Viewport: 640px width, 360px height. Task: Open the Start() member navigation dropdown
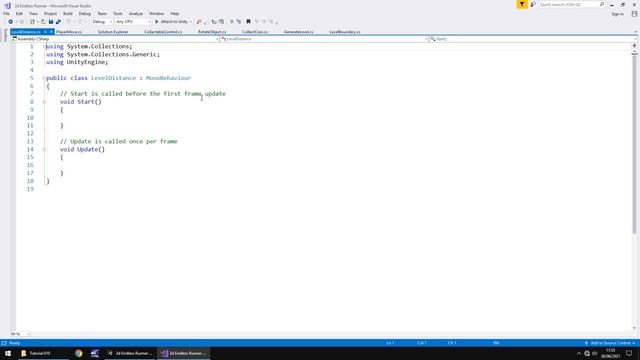tap(533, 39)
